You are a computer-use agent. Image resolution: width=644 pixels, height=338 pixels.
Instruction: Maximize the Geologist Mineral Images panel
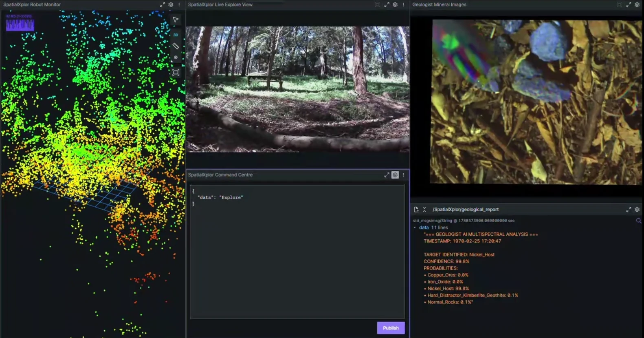[x=629, y=4]
